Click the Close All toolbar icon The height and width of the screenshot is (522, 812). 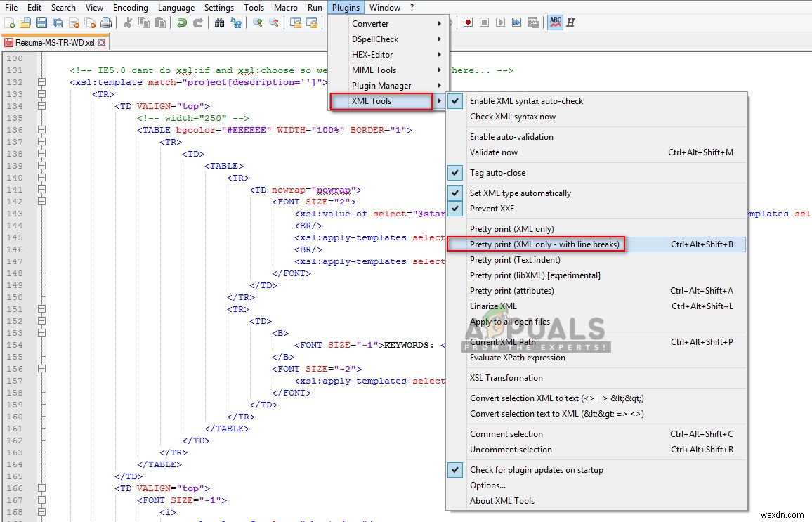(90, 22)
